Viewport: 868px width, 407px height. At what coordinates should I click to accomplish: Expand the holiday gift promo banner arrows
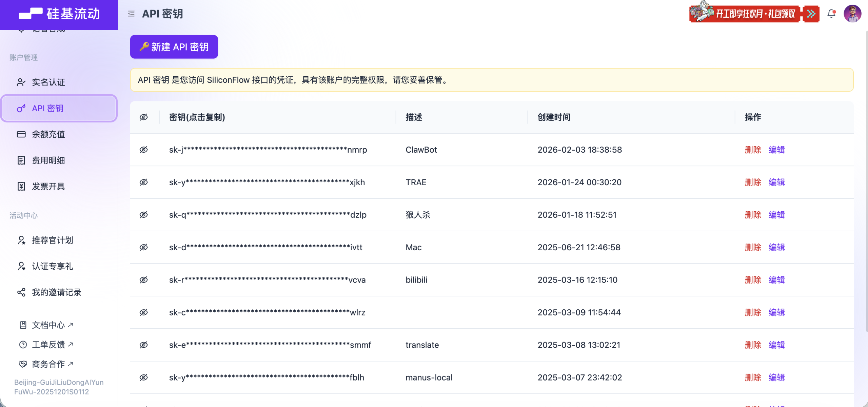[x=811, y=14]
